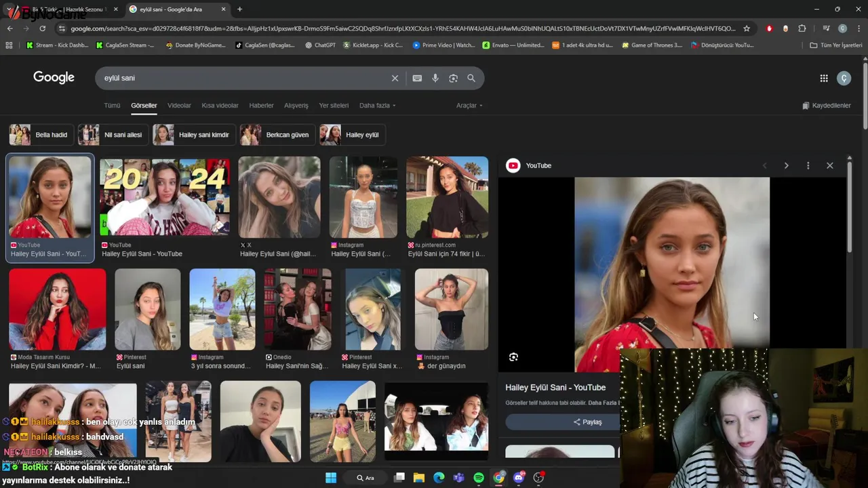The height and width of the screenshot is (488, 868).
Task: Open 'Kaydedilenler' saved items link
Action: [x=826, y=106]
